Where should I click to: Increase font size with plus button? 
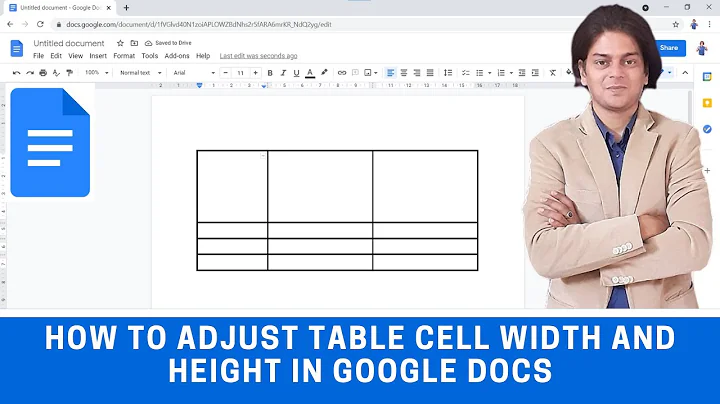(x=255, y=73)
